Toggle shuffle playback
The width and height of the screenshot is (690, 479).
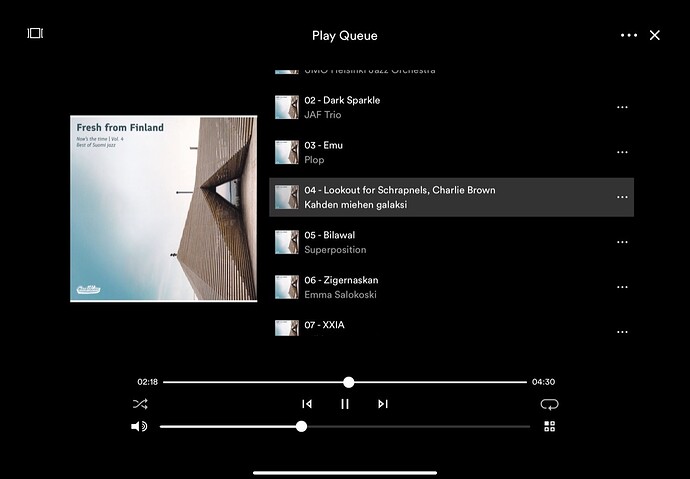point(140,404)
